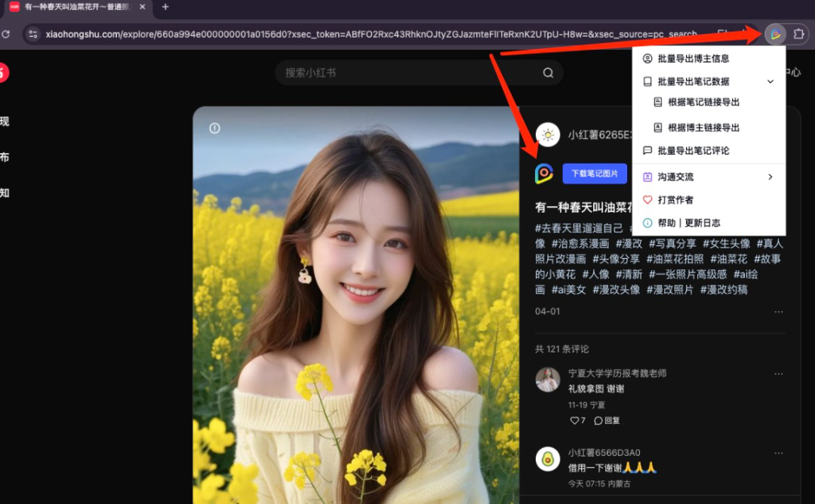Click the info icon on the photo
815x504 pixels.
click(x=214, y=128)
